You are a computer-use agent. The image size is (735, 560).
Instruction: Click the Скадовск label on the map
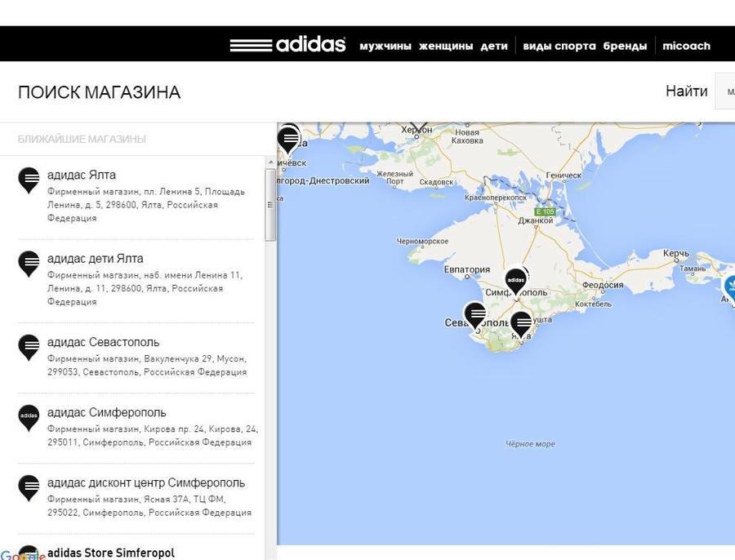[x=436, y=182]
